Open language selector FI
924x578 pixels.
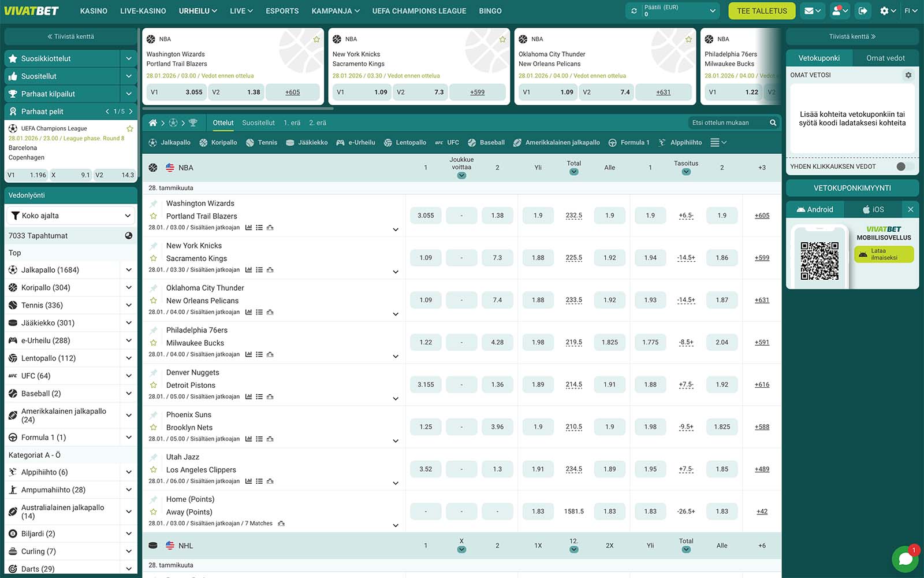point(910,11)
